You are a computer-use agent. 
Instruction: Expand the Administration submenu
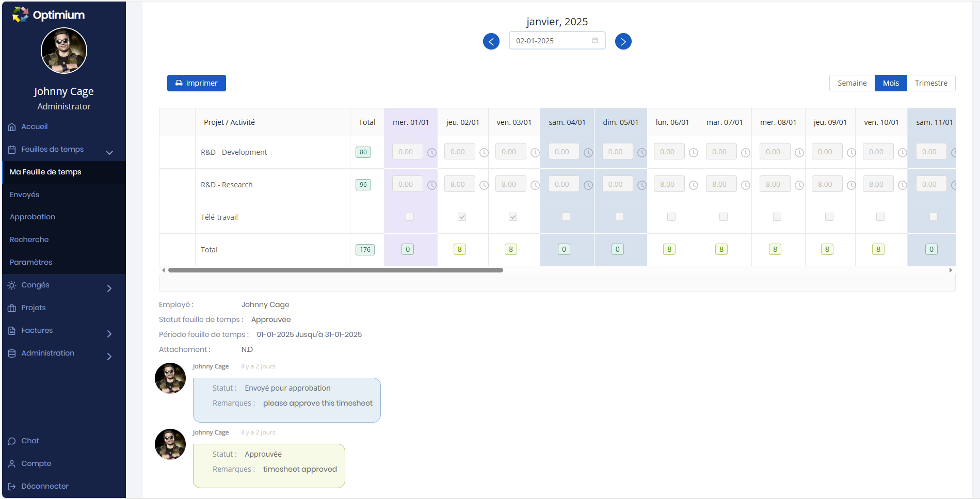(x=109, y=357)
